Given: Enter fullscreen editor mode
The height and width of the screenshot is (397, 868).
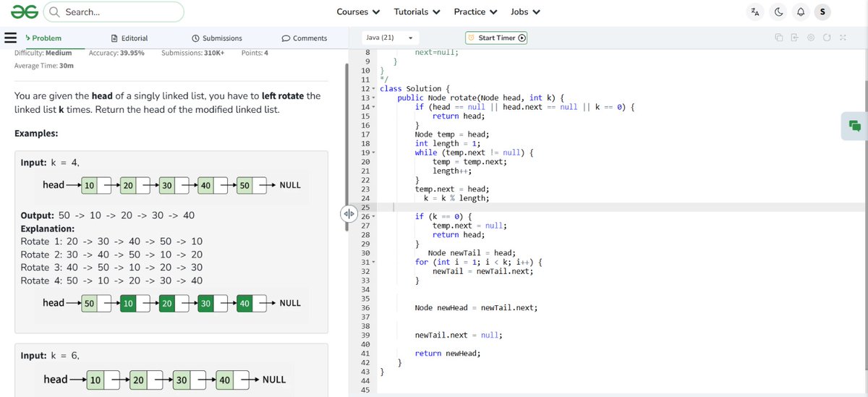Looking at the screenshot, I should pos(843,38).
